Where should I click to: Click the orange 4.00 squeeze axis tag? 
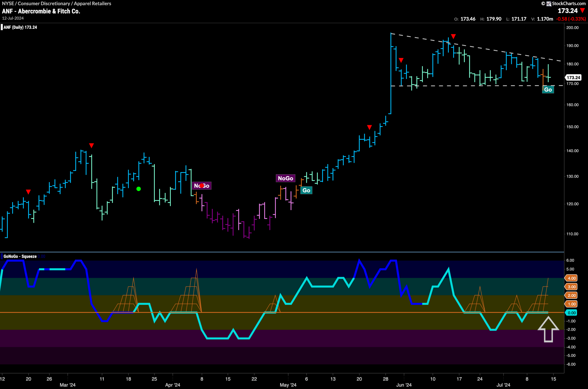(x=571, y=278)
